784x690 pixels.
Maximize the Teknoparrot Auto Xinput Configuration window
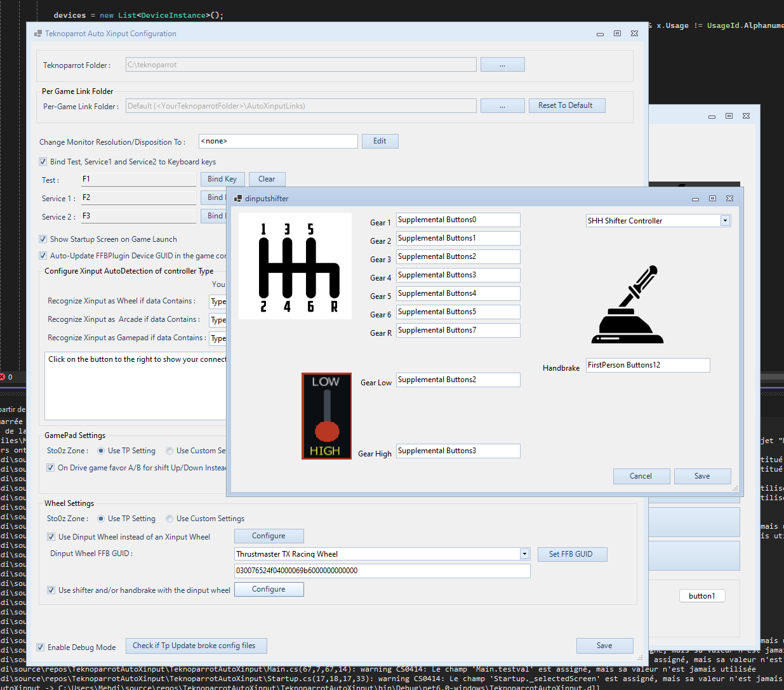click(x=617, y=34)
